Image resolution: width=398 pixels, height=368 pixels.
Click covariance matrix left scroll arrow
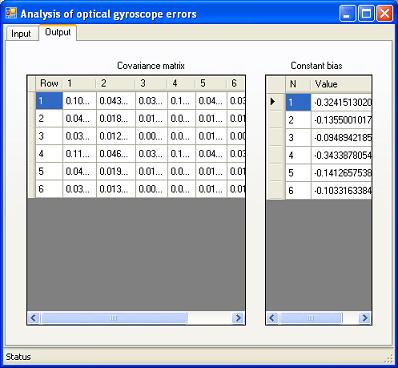click(33, 318)
